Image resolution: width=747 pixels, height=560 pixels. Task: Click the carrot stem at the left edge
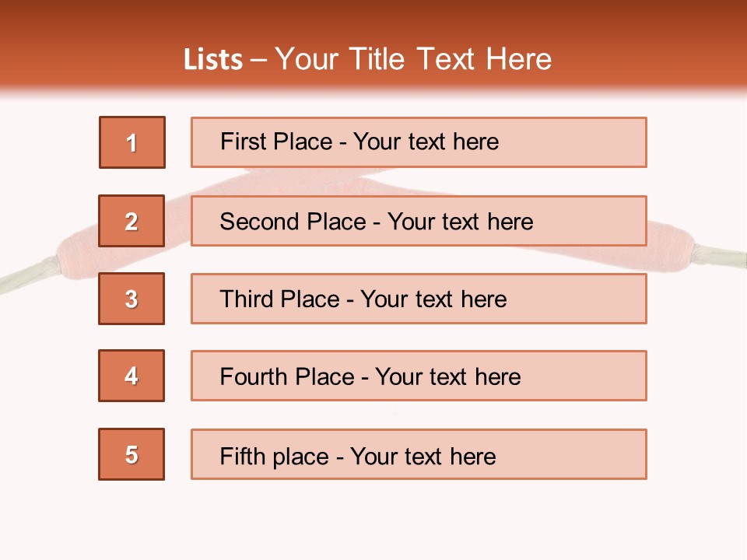pyautogui.click(x=27, y=272)
